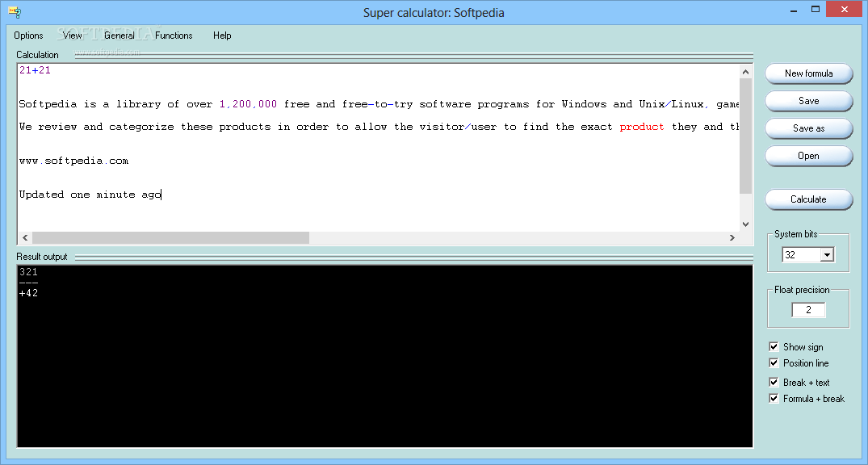The image size is (868, 465).
Task: Open the Help menu
Action: pos(222,36)
